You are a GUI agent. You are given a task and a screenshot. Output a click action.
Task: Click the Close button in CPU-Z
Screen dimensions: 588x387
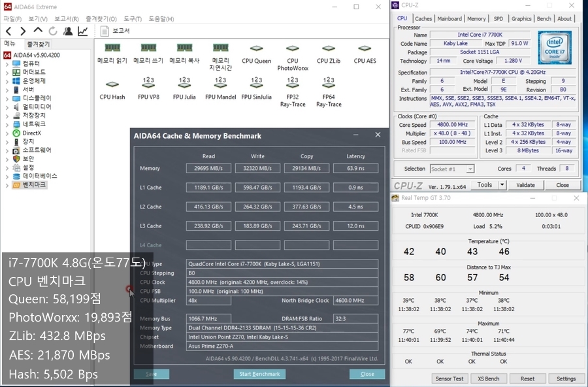563,185
